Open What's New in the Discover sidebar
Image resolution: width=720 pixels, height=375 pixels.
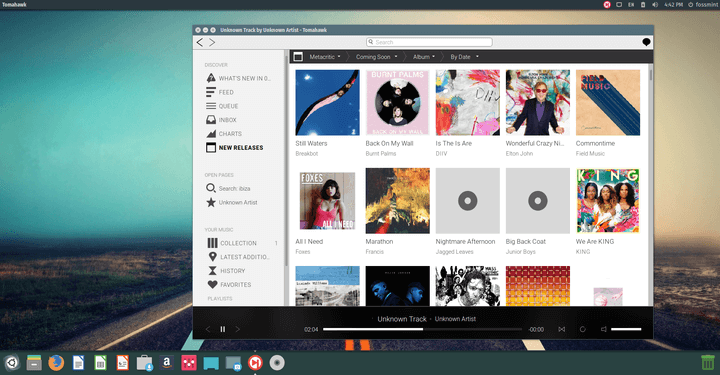coord(238,78)
